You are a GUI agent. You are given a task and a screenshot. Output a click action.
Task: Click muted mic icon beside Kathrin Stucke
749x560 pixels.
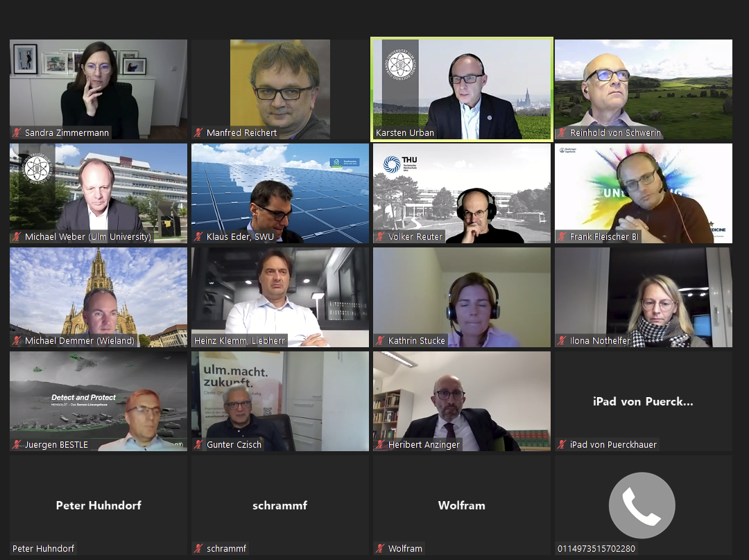381,341
